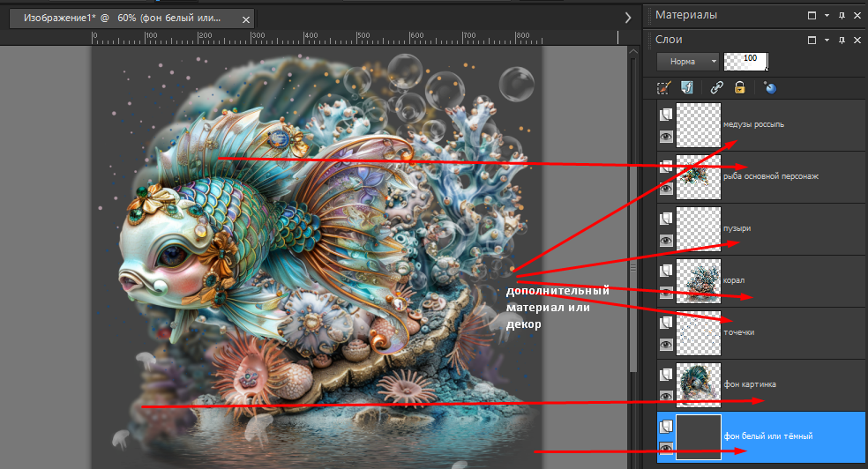Click layer type icon of корал layer
Viewport: 868px width, 469px height.
click(667, 270)
